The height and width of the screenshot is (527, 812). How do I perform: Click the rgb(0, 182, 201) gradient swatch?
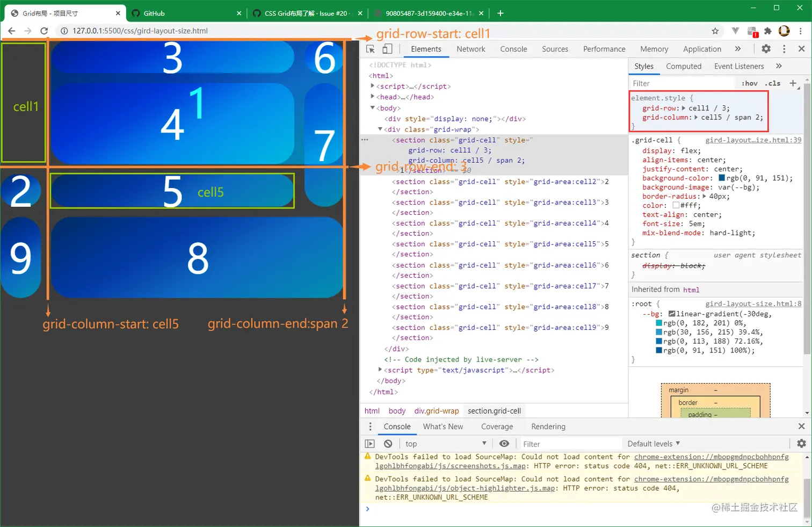[x=659, y=323]
